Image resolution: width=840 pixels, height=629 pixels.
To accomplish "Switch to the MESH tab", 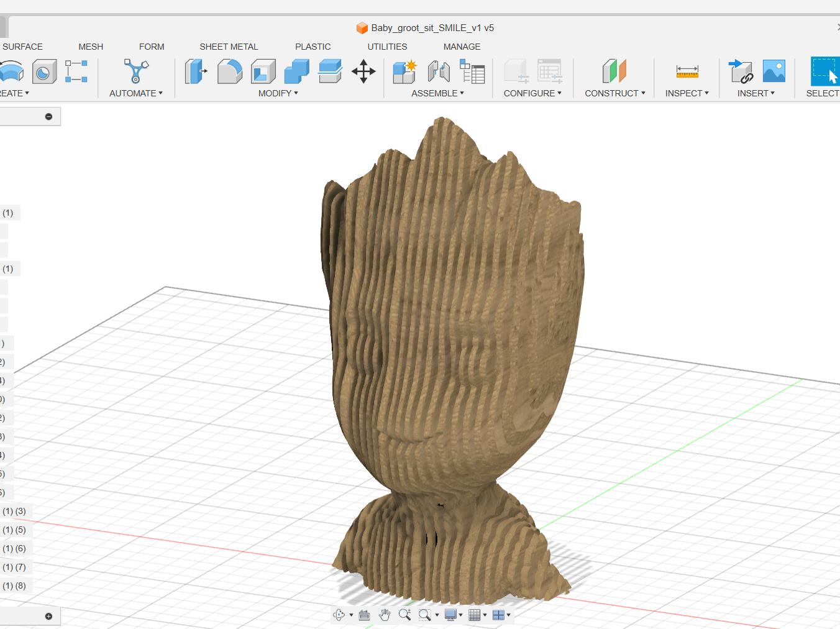I will 91,47.
